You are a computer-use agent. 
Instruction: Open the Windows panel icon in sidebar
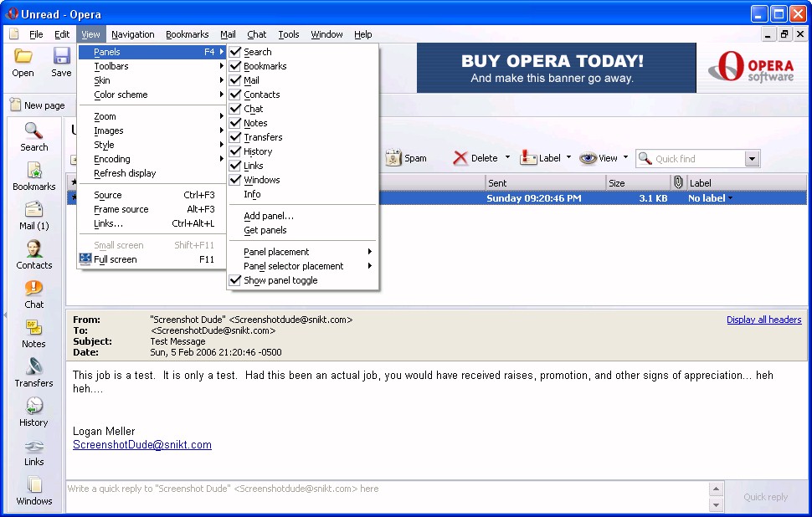coord(33,485)
